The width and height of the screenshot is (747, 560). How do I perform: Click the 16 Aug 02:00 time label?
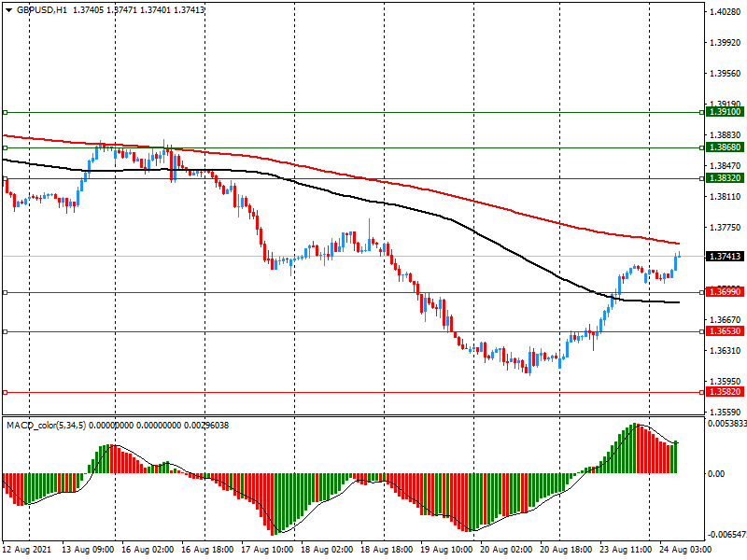click(148, 549)
